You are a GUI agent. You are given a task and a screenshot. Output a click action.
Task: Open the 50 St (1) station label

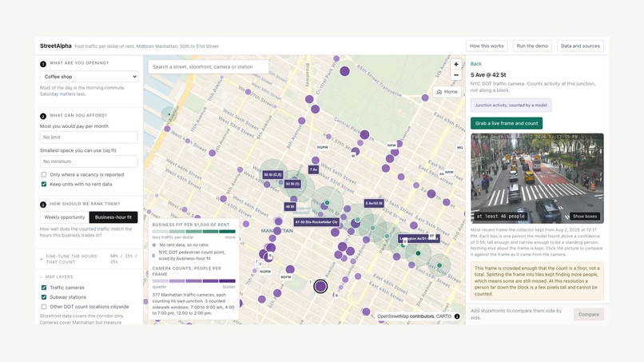(292, 184)
